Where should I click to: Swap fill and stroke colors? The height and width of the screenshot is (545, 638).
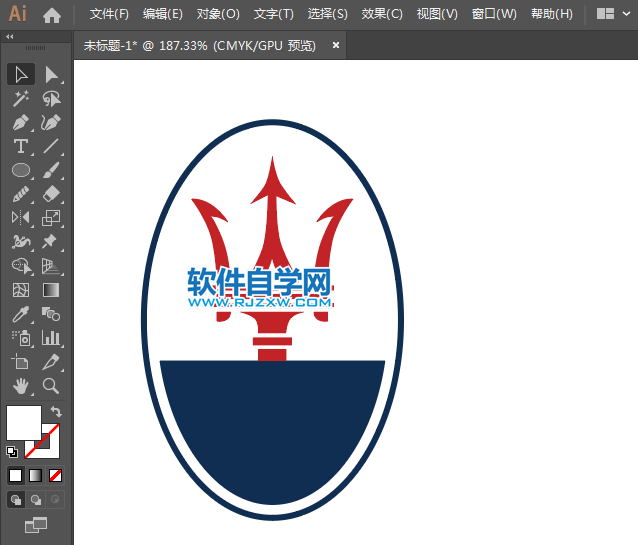point(57,411)
